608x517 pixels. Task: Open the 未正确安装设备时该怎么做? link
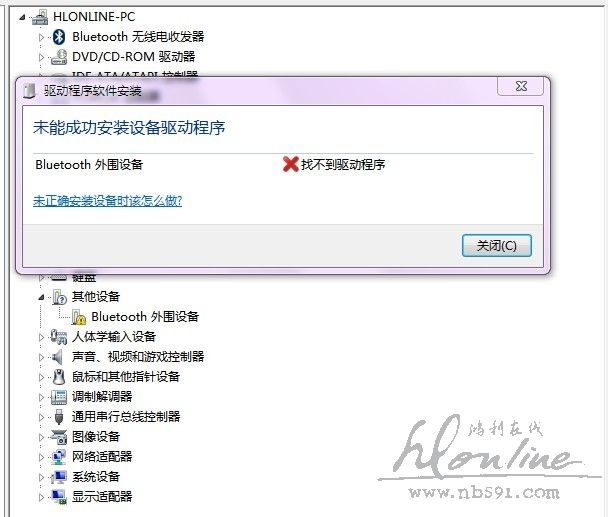tap(107, 201)
